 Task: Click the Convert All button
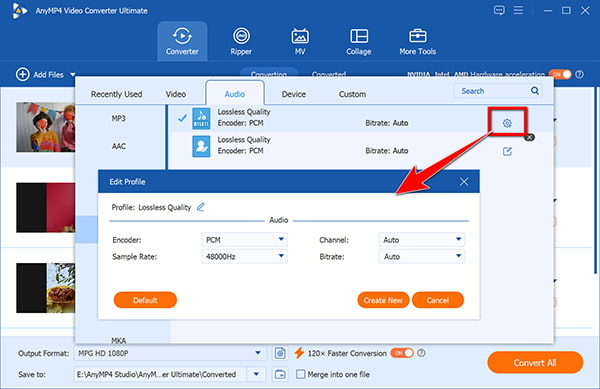(x=535, y=363)
